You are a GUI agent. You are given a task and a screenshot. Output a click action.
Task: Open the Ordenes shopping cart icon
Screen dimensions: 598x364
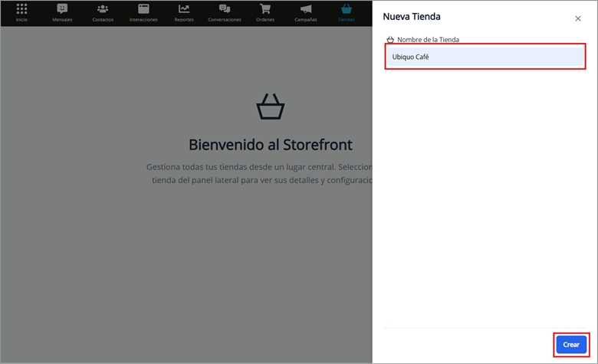[x=265, y=9]
